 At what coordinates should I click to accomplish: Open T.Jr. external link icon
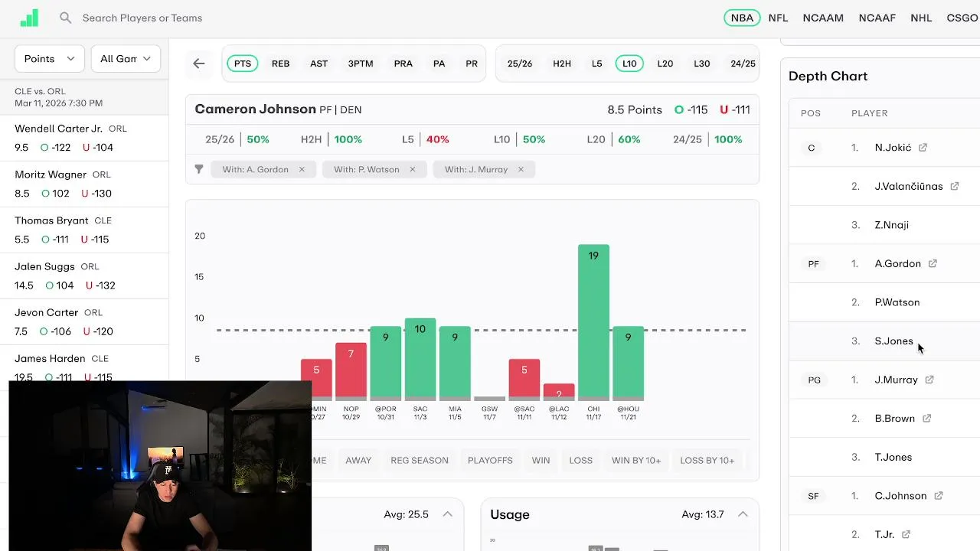click(906, 534)
